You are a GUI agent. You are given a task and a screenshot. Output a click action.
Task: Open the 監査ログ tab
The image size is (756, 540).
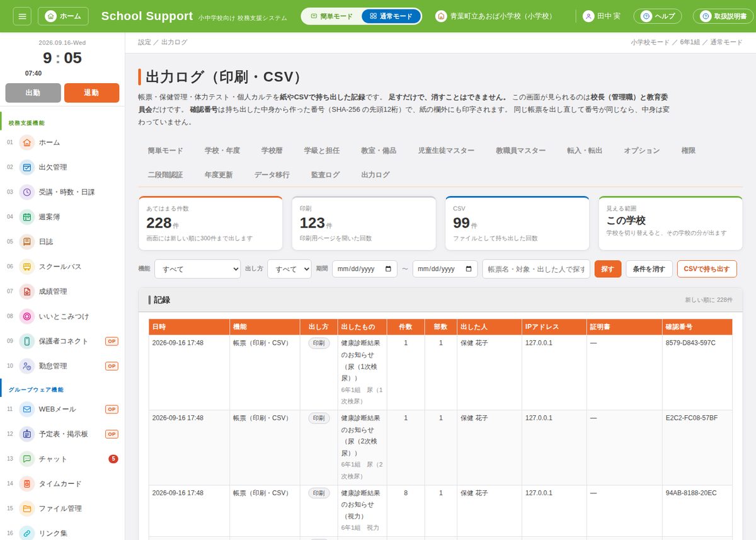tap(325, 175)
